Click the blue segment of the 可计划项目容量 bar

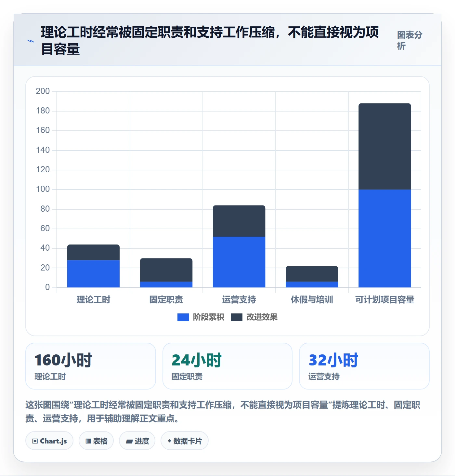(385, 238)
